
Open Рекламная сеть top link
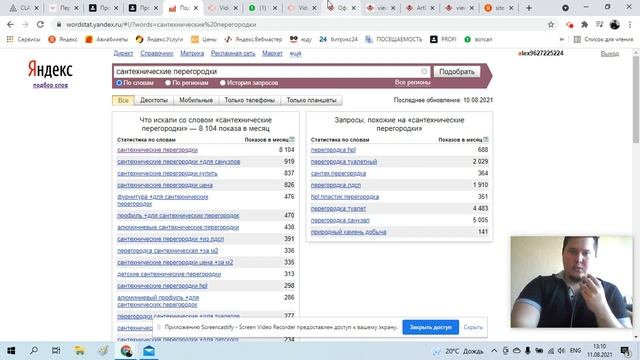pyautogui.click(x=233, y=53)
